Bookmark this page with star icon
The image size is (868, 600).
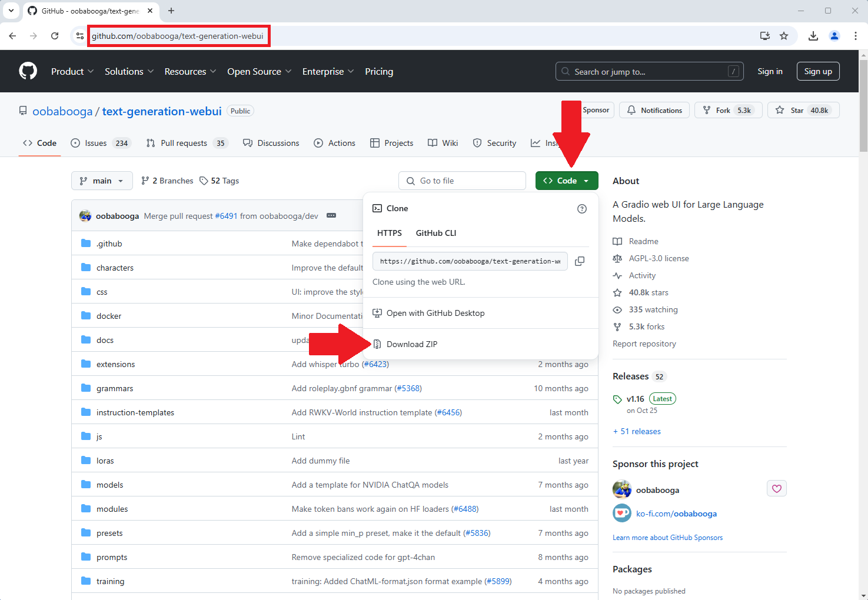pos(784,36)
